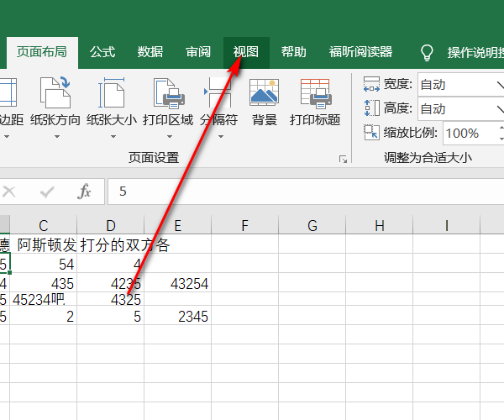This screenshot has height=420, width=504.
Task: Open the Width (宽度) combo box
Action: pos(461,85)
